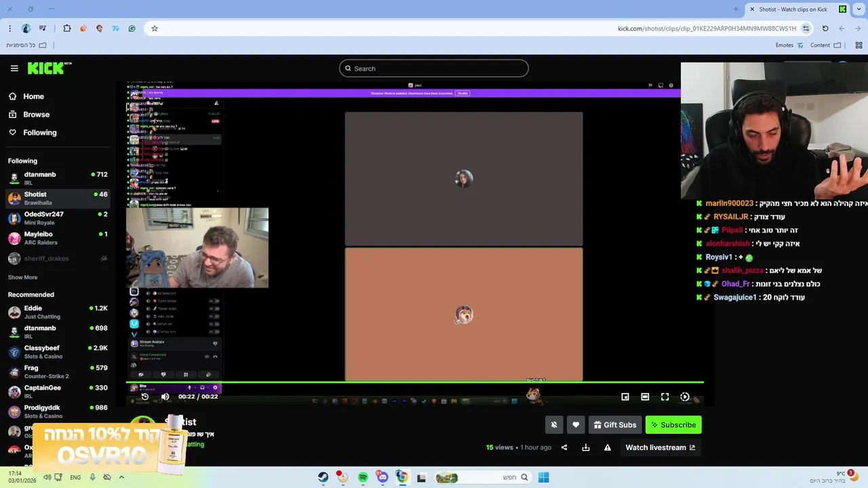Download the clip

pos(586,447)
